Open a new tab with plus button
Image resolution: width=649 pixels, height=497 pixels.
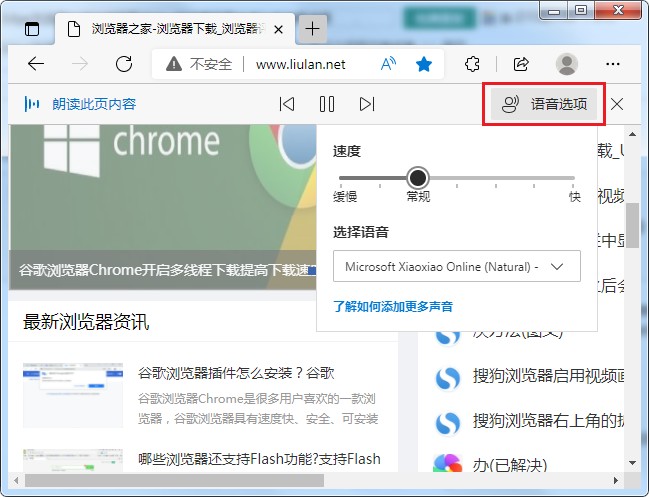(312, 28)
